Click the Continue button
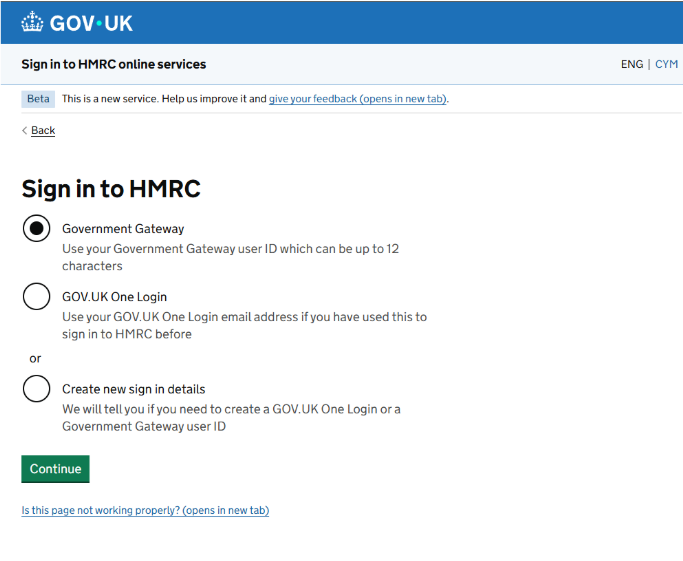This screenshot has height=561, width=683. pyautogui.click(x=55, y=469)
